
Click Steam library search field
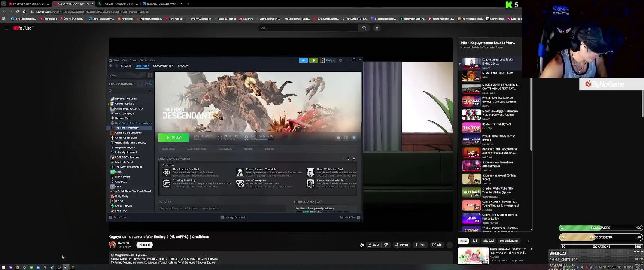click(x=127, y=91)
